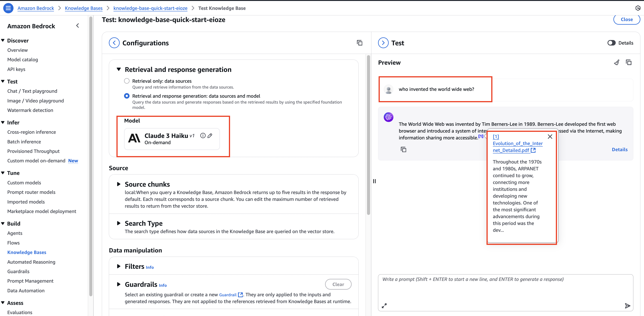
Task: Collapse Configurations panel with back arrow circle
Action: click(x=114, y=43)
